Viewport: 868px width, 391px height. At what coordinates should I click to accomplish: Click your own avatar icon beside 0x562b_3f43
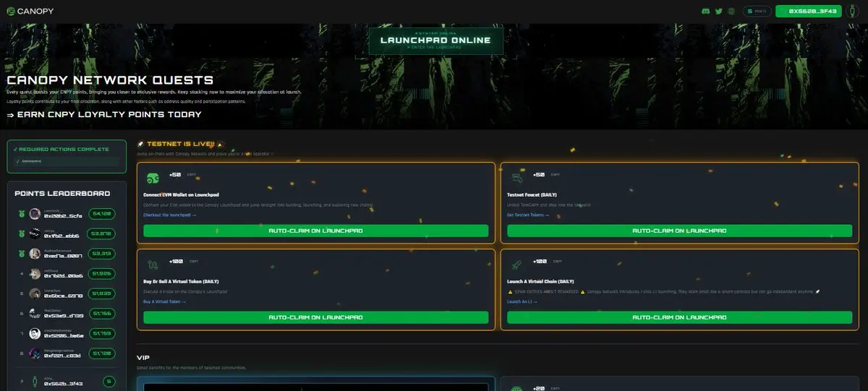click(35, 382)
